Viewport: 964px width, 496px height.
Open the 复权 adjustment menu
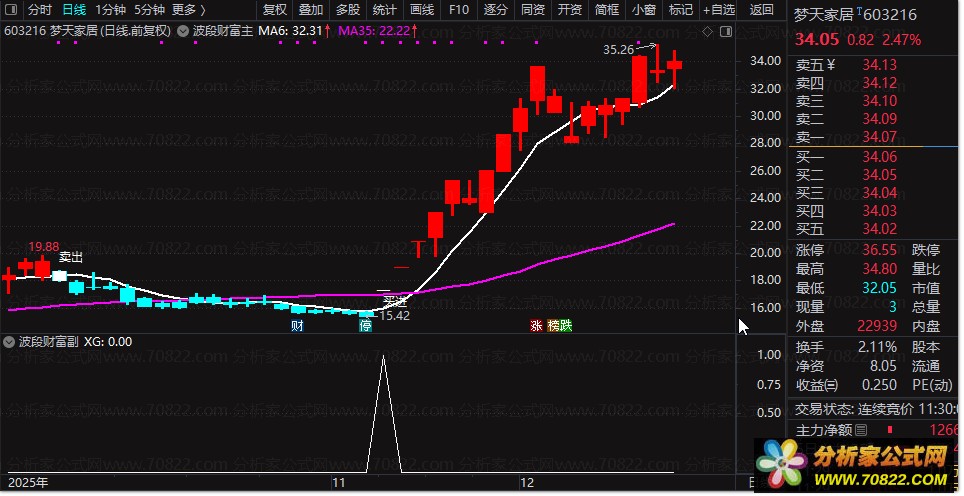[274, 10]
